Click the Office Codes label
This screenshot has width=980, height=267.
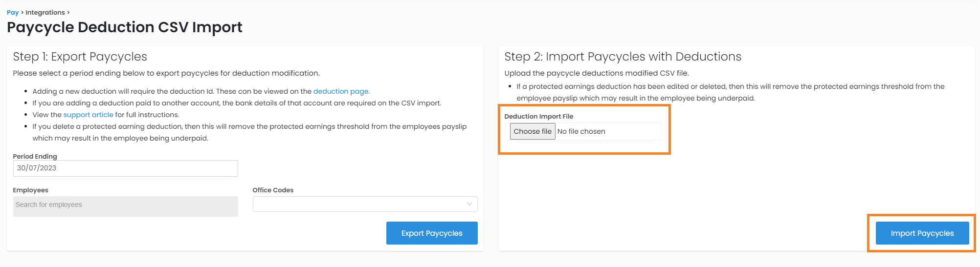point(273,190)
